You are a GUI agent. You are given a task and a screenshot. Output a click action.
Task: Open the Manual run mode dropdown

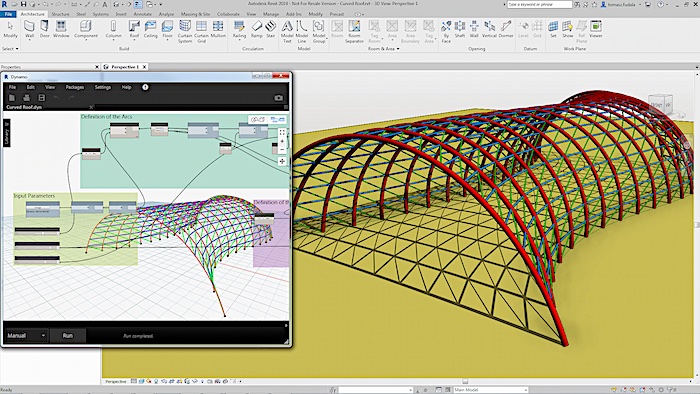pos(26,336)
